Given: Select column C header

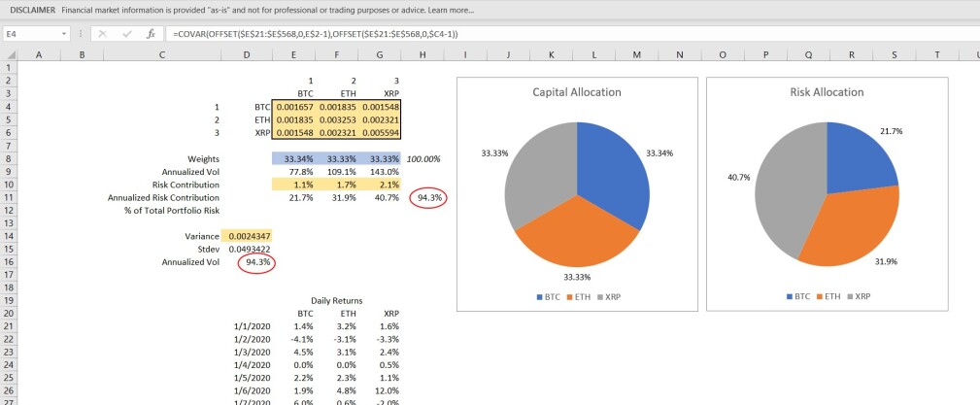Looking at the screenshot, I should click(x=162, y=55).
